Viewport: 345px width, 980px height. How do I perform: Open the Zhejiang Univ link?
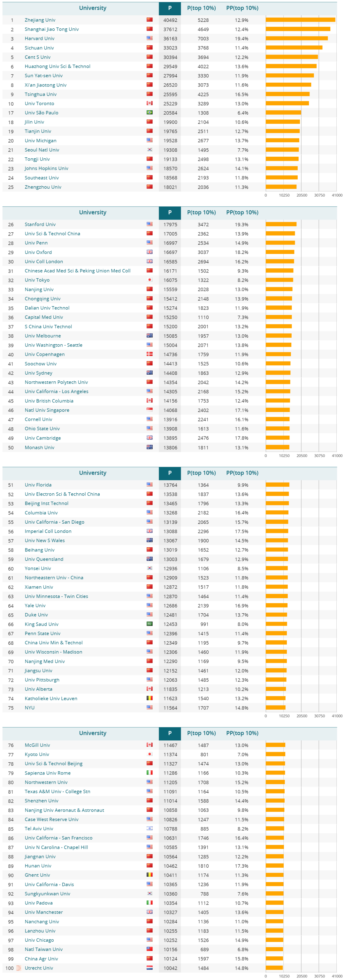pos(40,20)
